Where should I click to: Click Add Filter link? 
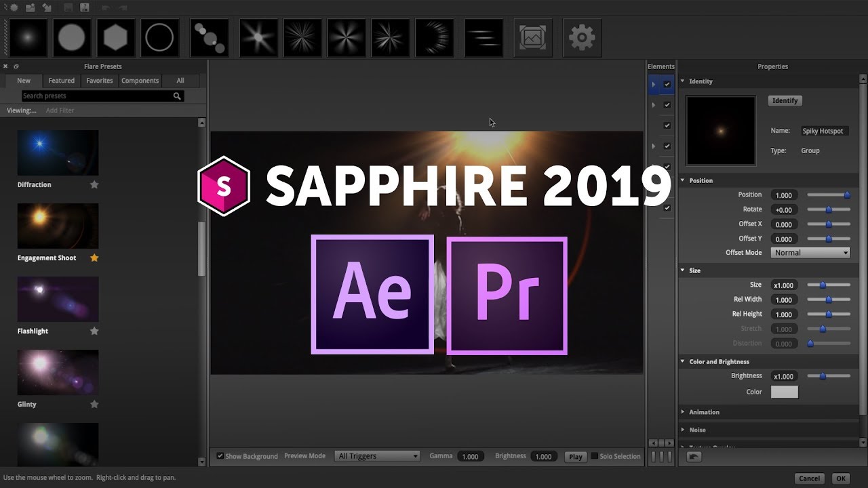point(60,110)
